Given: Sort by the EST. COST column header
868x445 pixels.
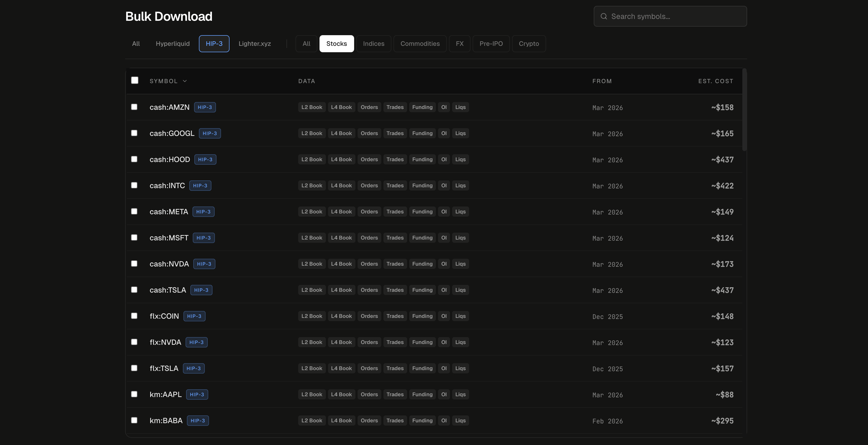Looking at the screenshot, I should (715, 81).
